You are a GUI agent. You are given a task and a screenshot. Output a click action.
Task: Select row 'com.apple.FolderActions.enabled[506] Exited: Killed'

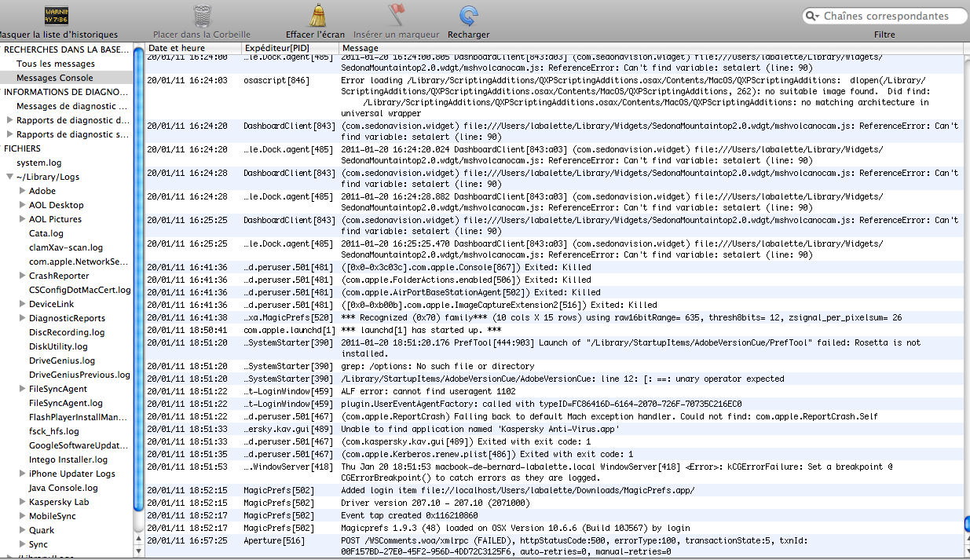point(554,280)
